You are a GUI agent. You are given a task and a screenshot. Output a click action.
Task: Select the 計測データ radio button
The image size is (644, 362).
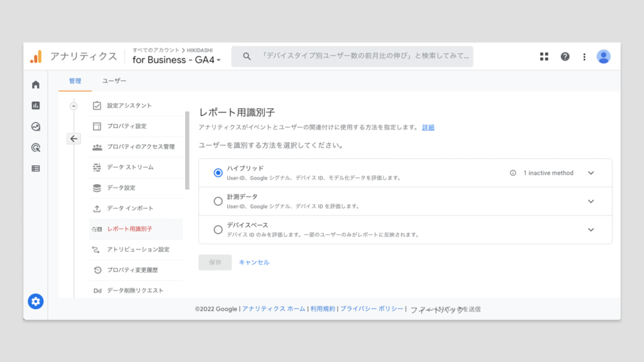[218, 201]
